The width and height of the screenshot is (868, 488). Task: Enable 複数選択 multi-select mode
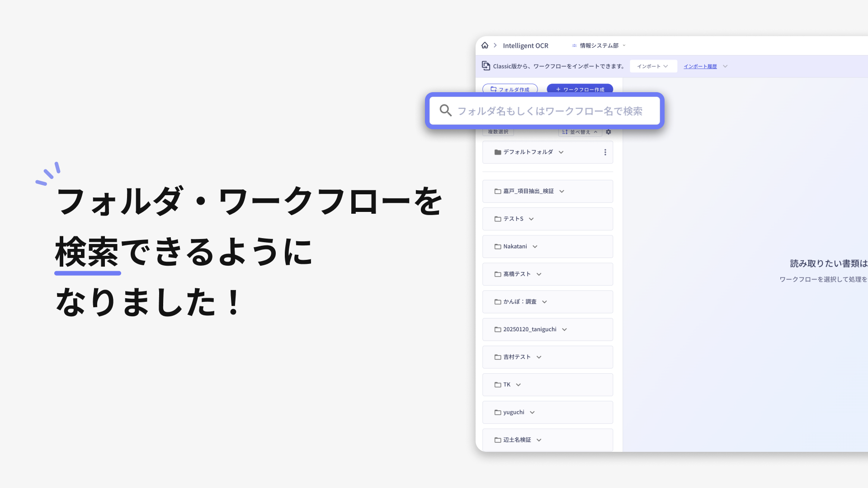[498, 131]
